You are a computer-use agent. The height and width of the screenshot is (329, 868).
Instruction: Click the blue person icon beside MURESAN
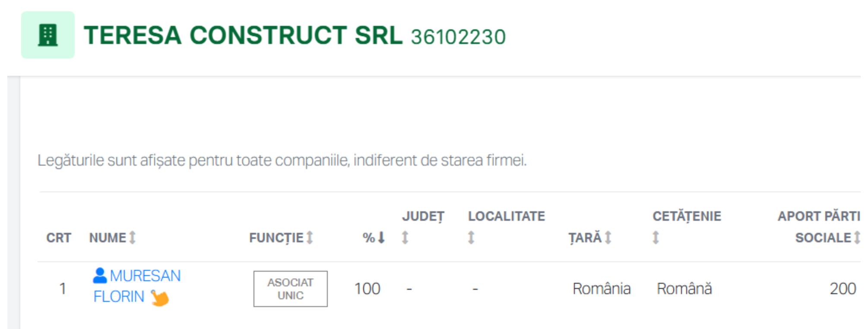100,276
